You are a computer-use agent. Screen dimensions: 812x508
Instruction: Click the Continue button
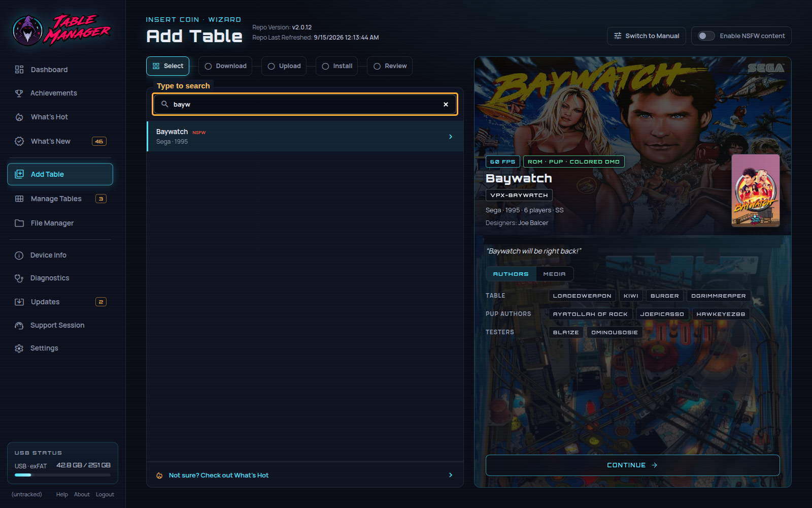(x=632, y=465)
